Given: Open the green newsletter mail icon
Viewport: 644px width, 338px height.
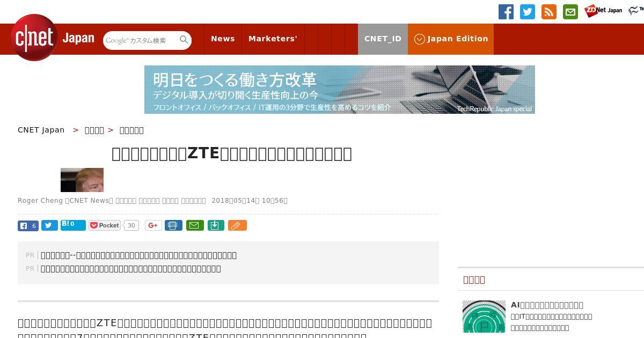Looking at the screenshot, I should click(x=570, y=12).
